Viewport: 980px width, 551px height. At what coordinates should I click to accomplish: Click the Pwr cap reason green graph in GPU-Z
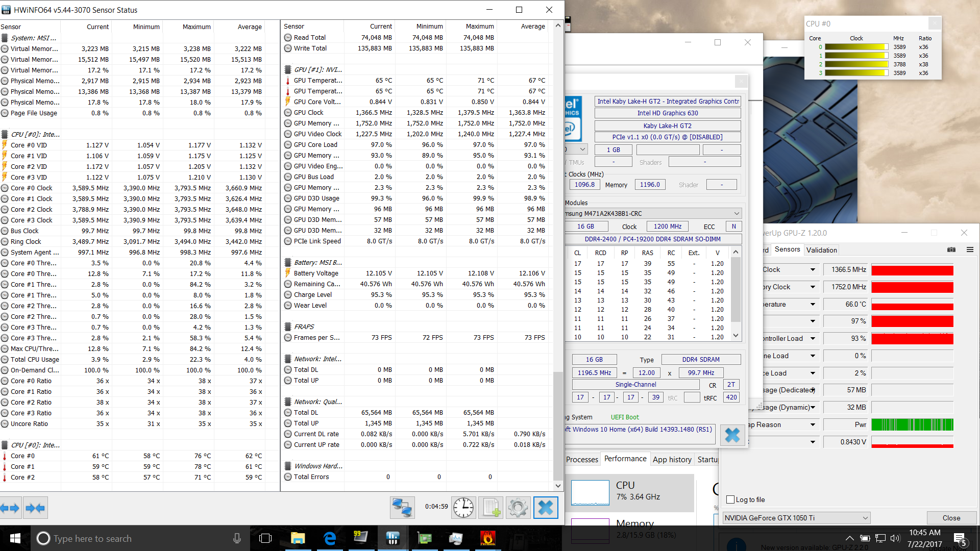click(x=912, y=425)
